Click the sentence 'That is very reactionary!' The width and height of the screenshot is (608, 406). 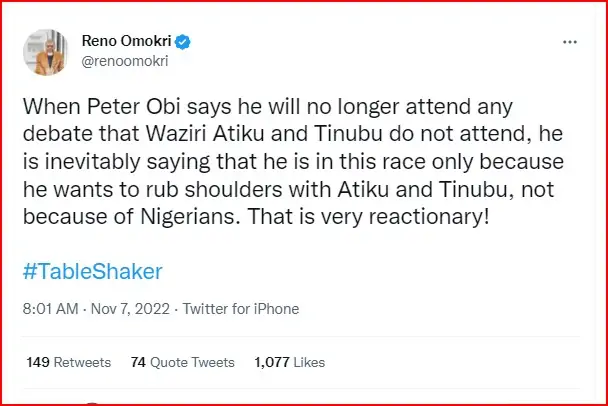[x=400, y=217]
